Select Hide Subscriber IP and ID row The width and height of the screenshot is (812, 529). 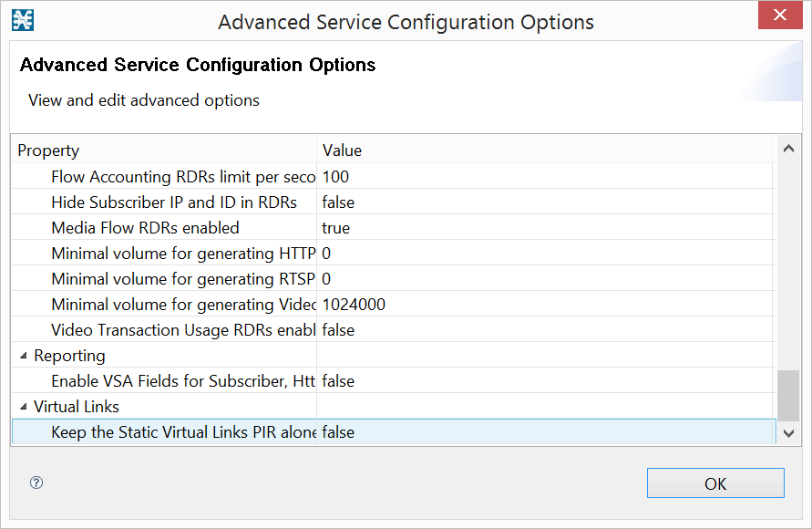(x=174, y=202)
